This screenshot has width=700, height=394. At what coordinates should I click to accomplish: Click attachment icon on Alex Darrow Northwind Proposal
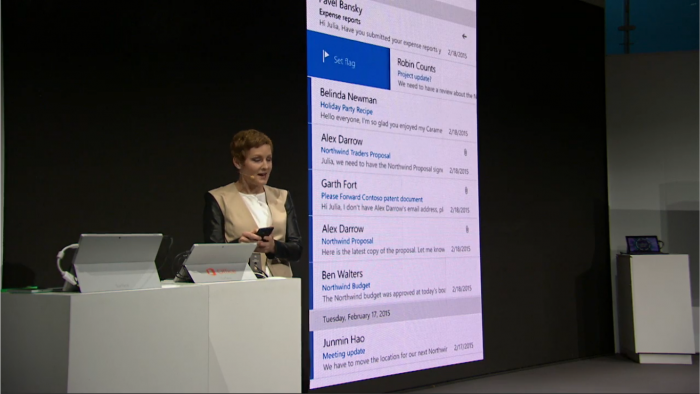pos(467,229)
